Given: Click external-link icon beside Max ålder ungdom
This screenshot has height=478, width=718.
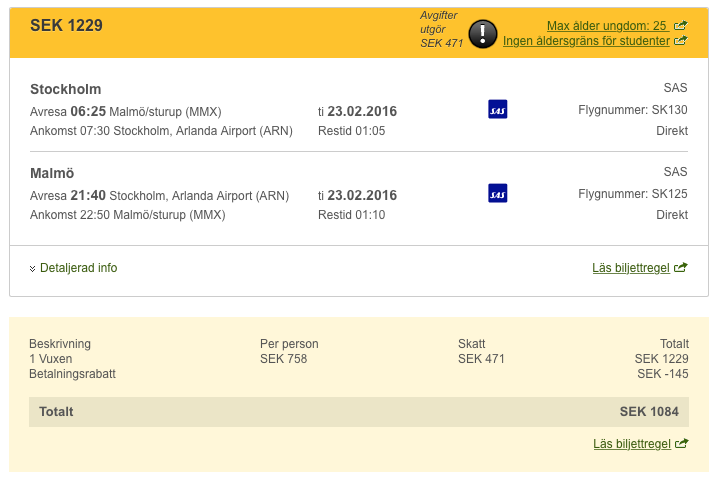Looking at the screenshot, I should (681, 25).
